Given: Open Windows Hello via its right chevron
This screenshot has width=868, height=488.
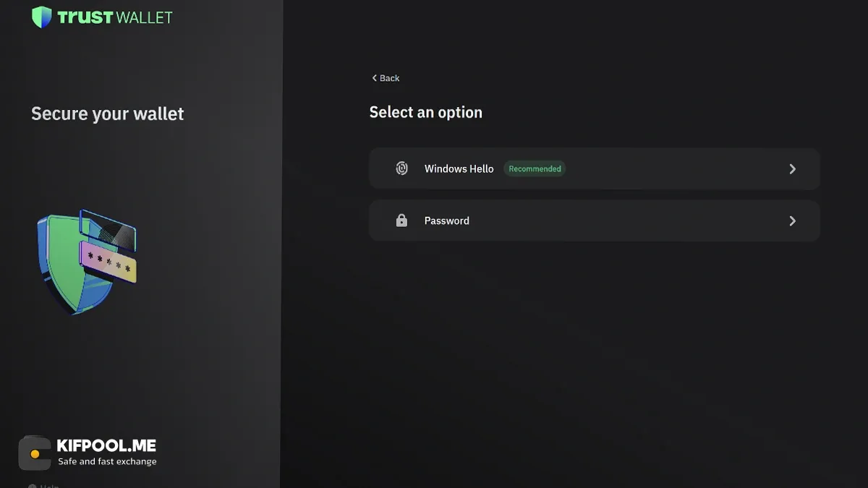Looking at the screenshot, I should [x=792, y=168].
